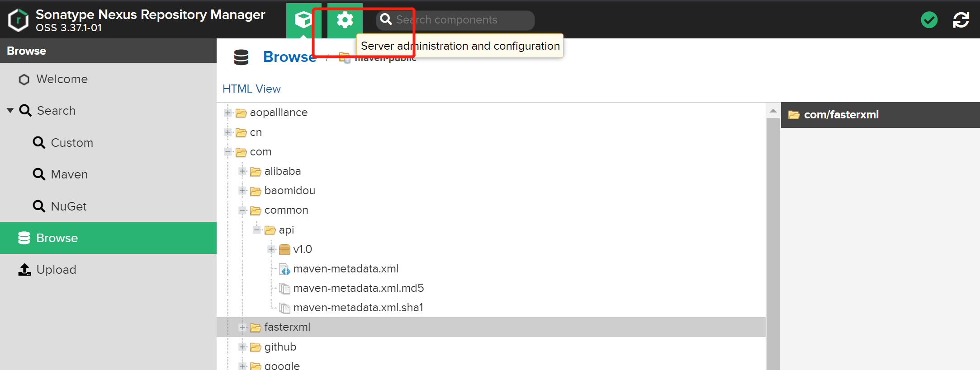This screenshot has height=370, width=980.
Task: Open Browse server contents cube icon
Action: [x=303, y=20]
